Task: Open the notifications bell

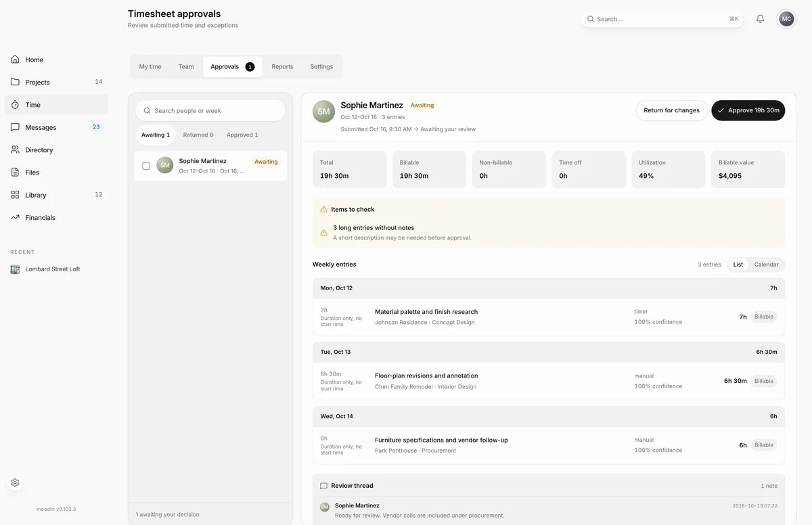Action: [760, 19]
